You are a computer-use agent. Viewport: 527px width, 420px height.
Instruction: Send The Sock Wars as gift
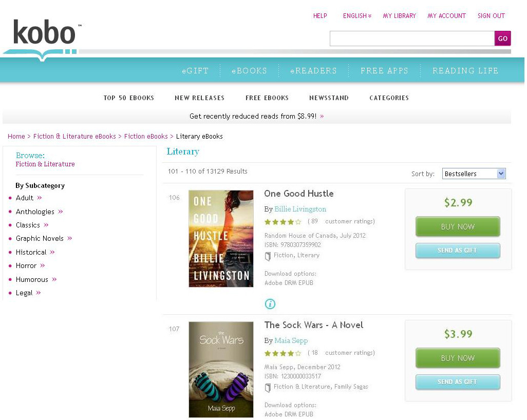click(x=457, y=382)
